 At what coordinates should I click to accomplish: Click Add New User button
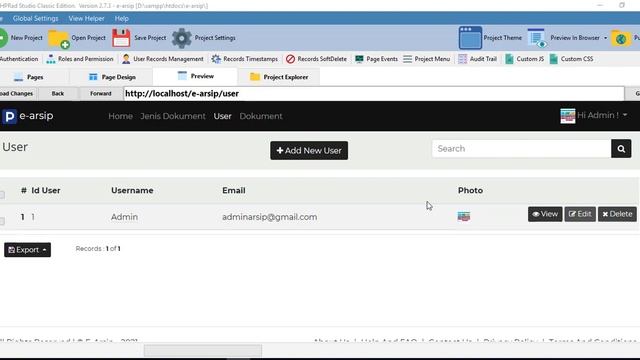[309, 151]
